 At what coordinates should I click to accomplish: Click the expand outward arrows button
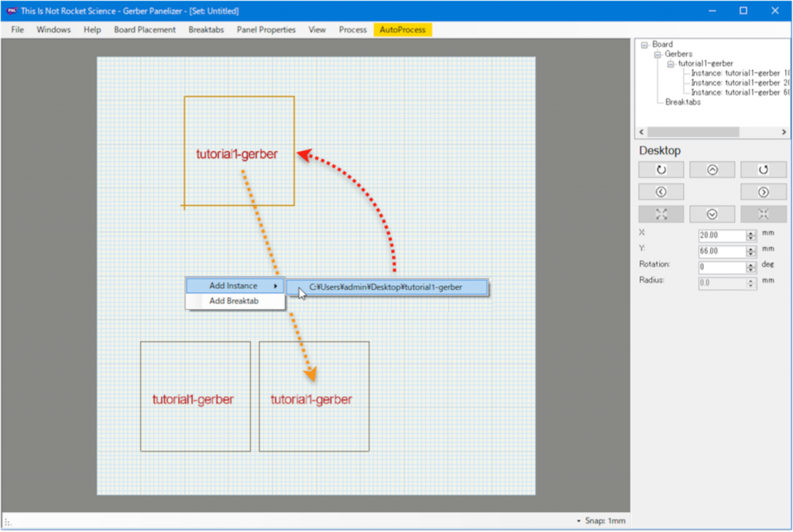[661, 215]
